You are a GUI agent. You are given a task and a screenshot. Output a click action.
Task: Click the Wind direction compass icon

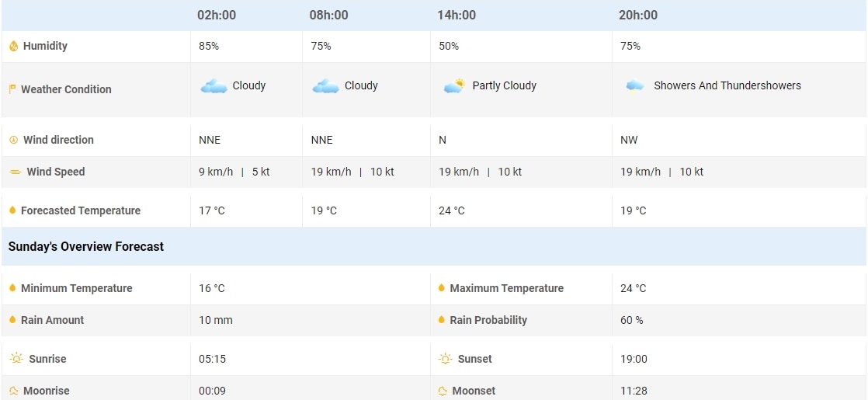13,140
